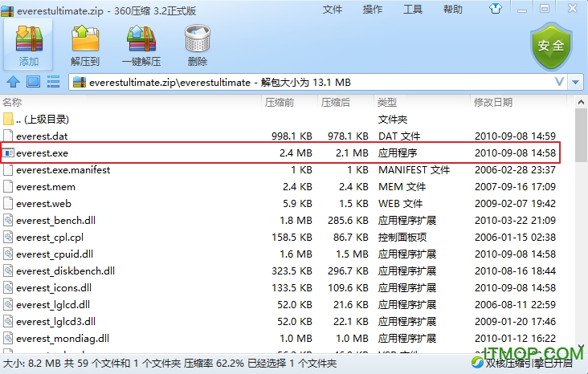Screen dimensions: 588x374
Task: Open the 帮助 (Help) menu
Action: 452,9
